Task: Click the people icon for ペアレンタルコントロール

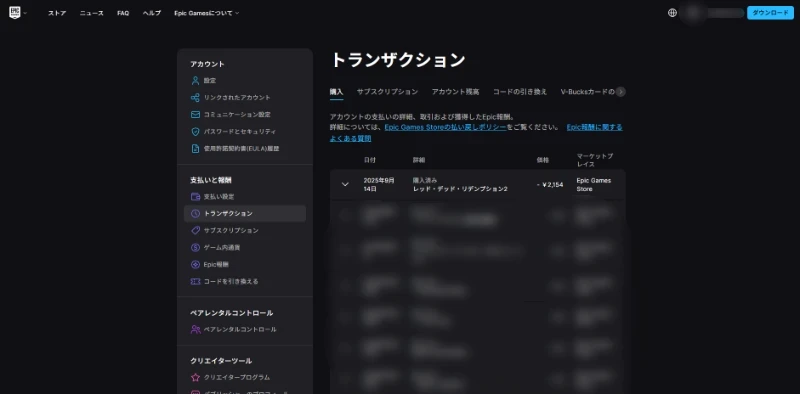Action: [x=195, y=329]
